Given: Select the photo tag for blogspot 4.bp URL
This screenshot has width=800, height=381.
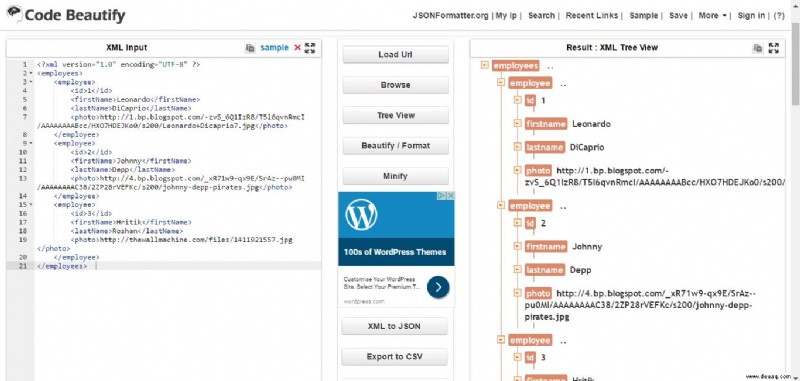Looking at the screenshot, I should pos(538,293).
